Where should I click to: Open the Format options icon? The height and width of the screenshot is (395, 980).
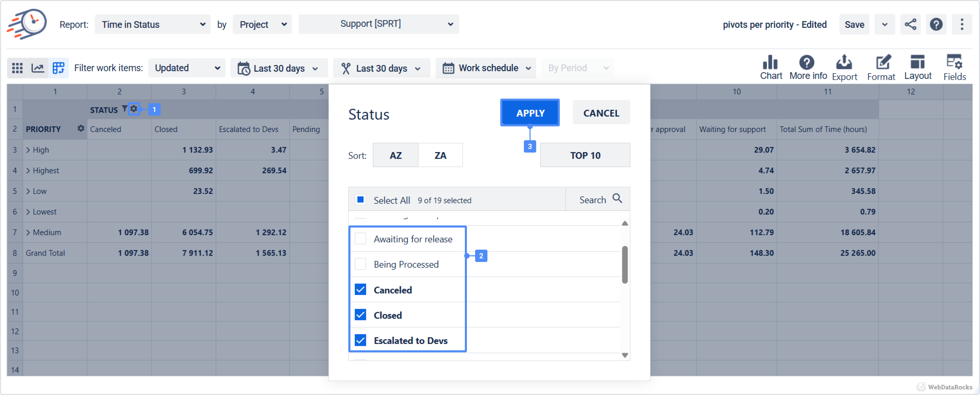click(882, 62)
